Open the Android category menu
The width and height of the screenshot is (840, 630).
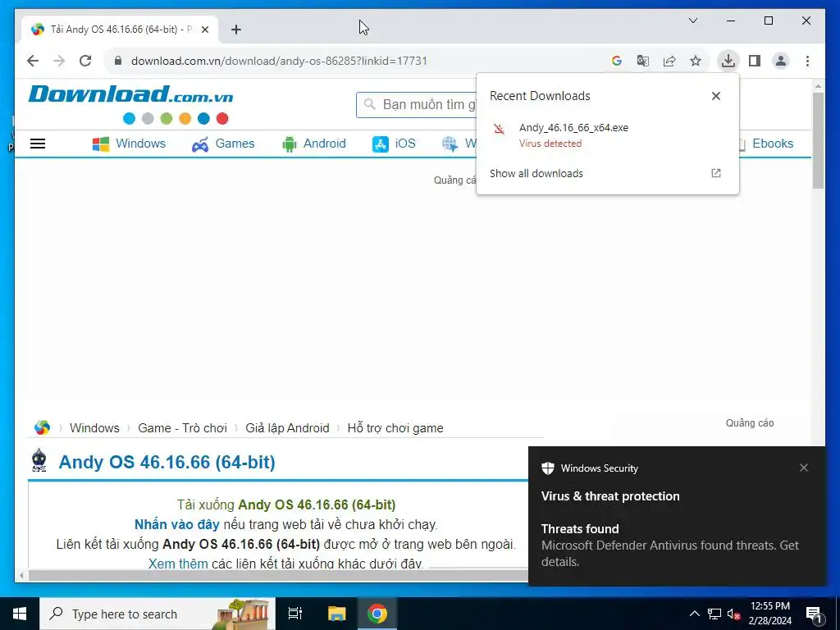pos(314,144)
